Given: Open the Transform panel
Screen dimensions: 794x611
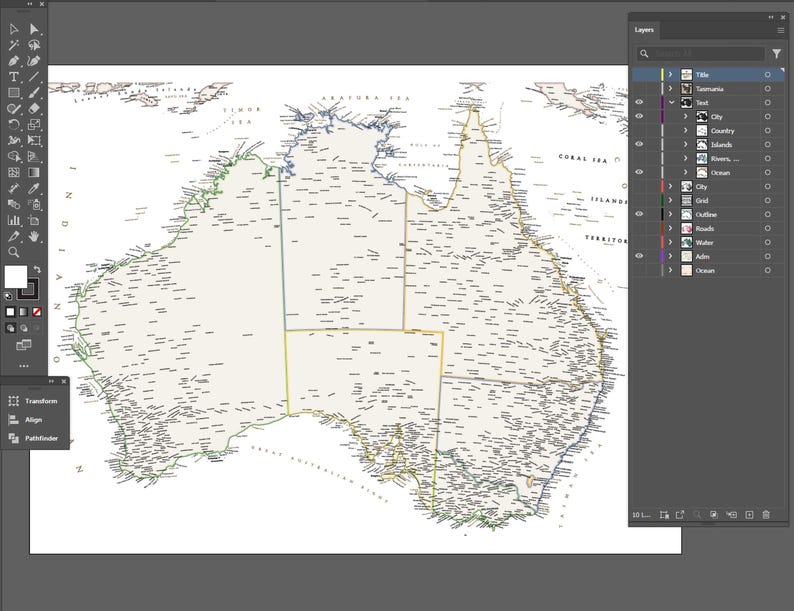Looking at the screenshot, I should 33,401.
